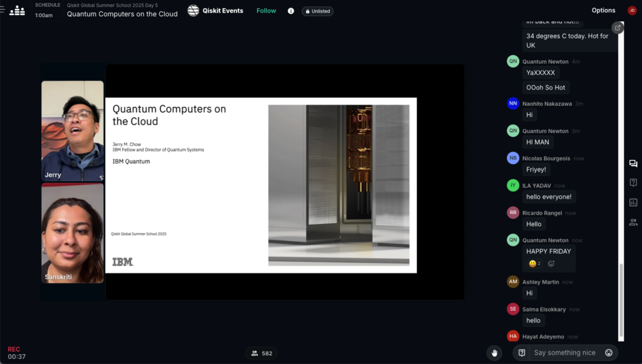Click Ricardo Rangel's RR avatar
Image resolution: width=642 pixels, height=364 pixels.
[x=513, y=212]
